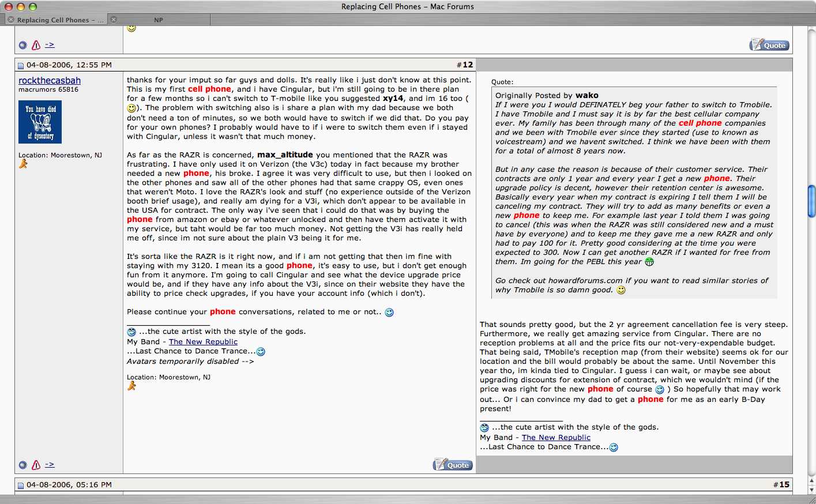Click 'macrumors 65816' user title text

[x=48, y=90]
